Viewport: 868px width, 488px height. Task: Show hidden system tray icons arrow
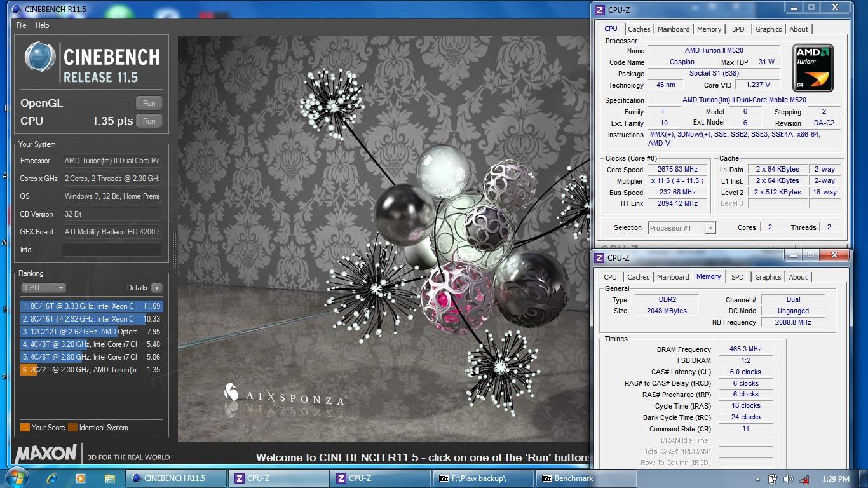[x=757, y=479]
